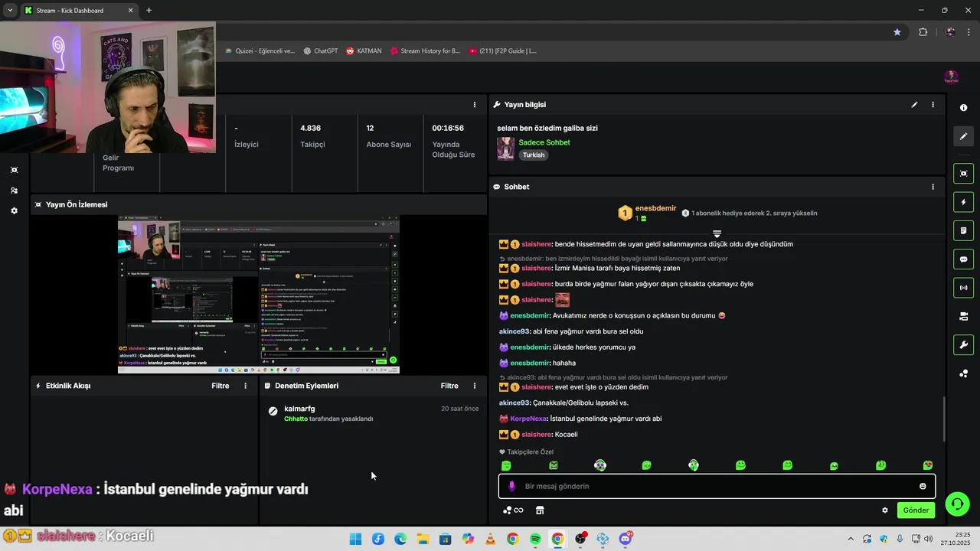Click enesbdemir gifter name in leaderboard banner
This screenshot has height=551, width=980.
(656, 208)
